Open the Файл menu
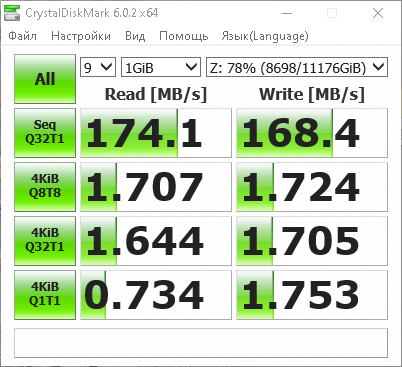 tap(22, 36)
